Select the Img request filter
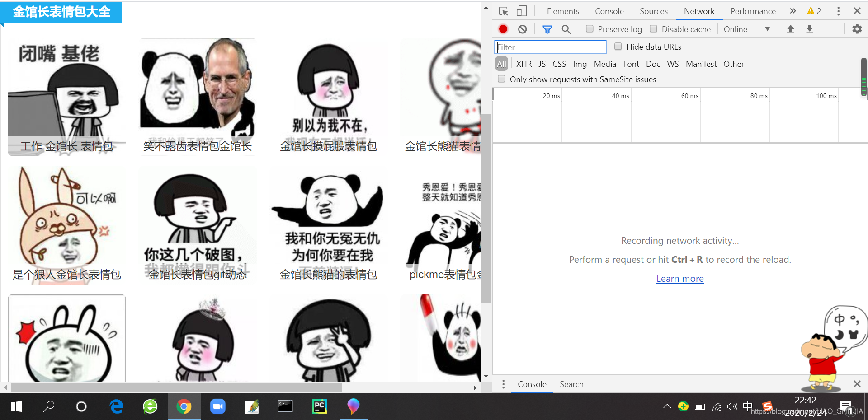Image resolution: width=868 pixels, height=420 pixels. [x=580, y=64]
